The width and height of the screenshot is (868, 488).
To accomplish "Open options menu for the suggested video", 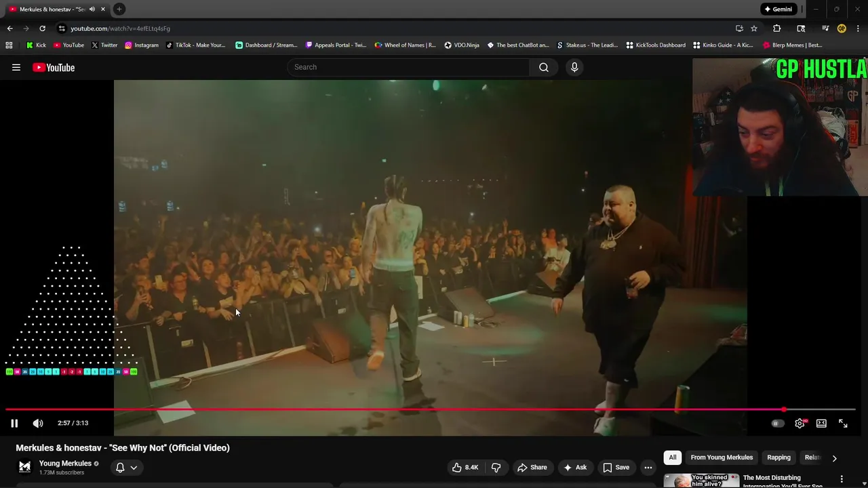I will 841,480.
